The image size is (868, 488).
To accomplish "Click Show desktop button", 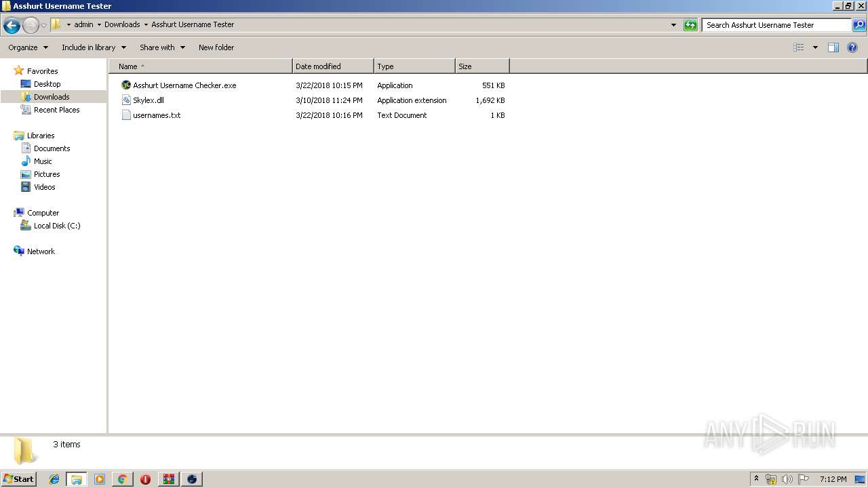I will pos(861,479).
